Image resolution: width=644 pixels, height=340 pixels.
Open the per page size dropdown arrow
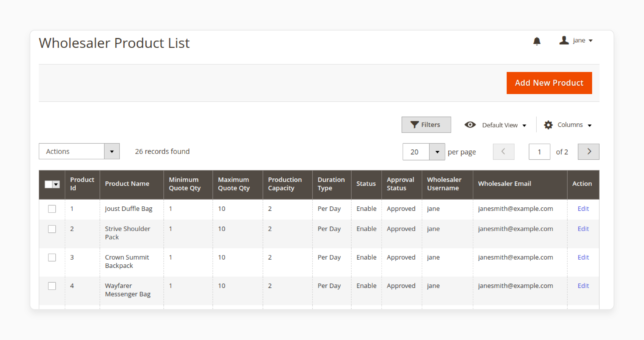437,152
